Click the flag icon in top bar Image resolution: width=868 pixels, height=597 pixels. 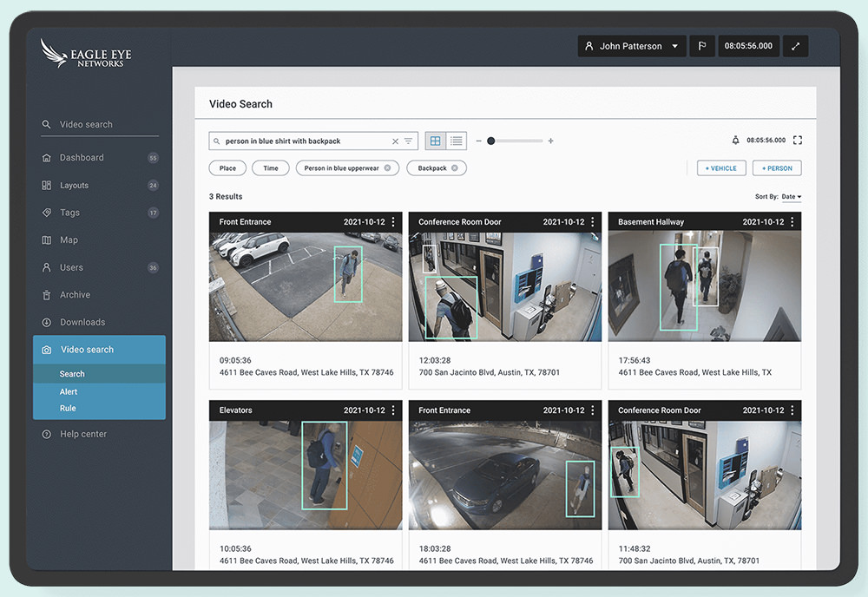pos(701,46)
